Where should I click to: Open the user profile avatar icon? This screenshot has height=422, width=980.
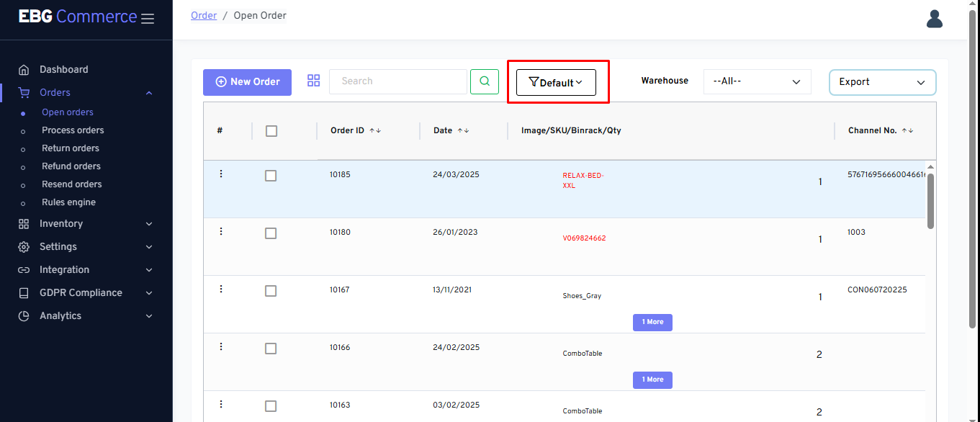(x=934, y=19)
